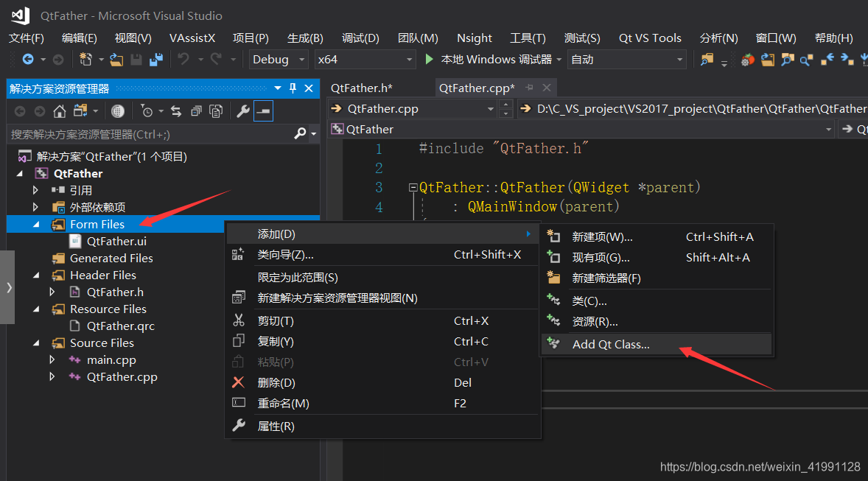Select QtFather.ui in the tree

pyautogui.click(x=116, y=242)
